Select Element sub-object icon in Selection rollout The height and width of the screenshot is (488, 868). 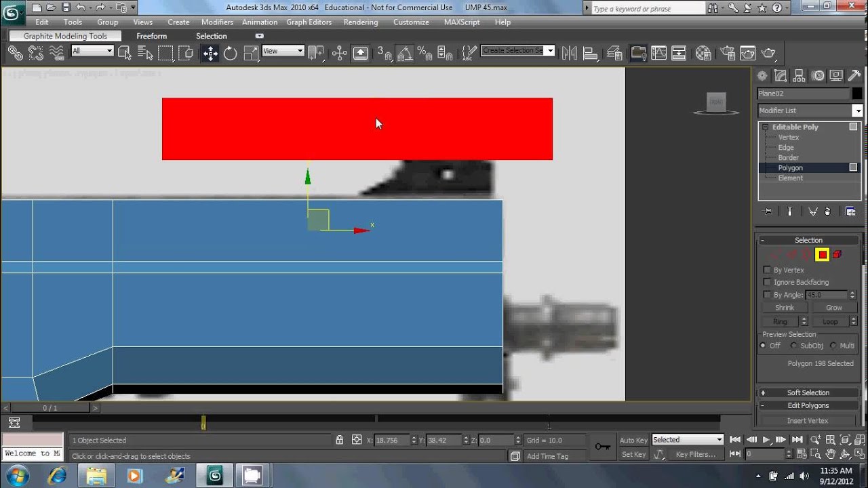pyautogui.click(x=837, y=255)
